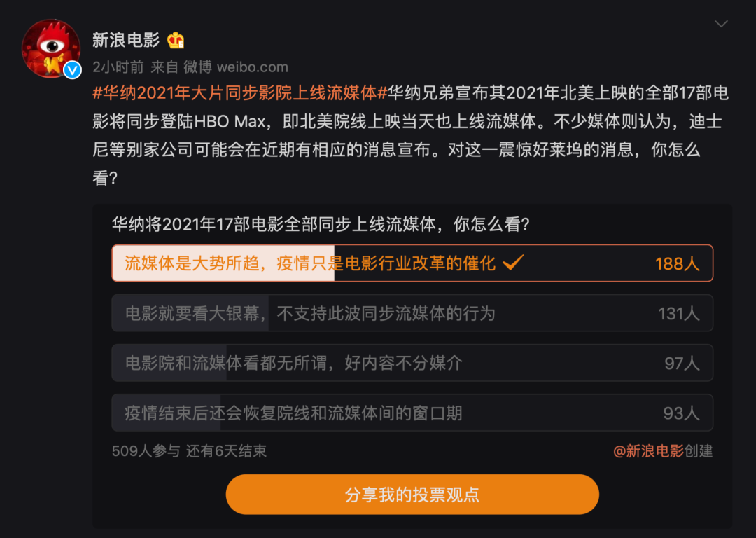The width and height of the screenshot is (756, 538).
Task: Vote for 电影就要看大银幕 option
Action: point(309,313)
